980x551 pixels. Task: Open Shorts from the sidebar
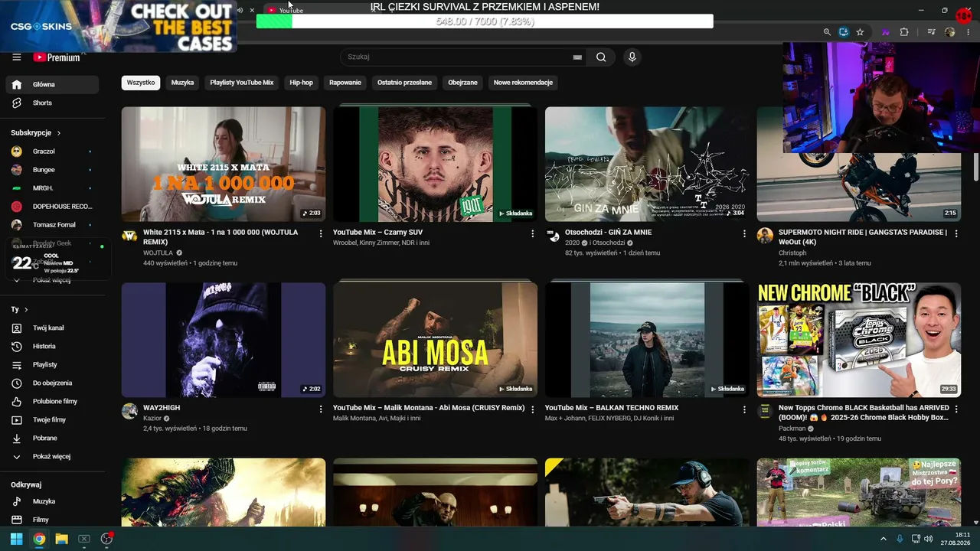[x=52, y=103]
